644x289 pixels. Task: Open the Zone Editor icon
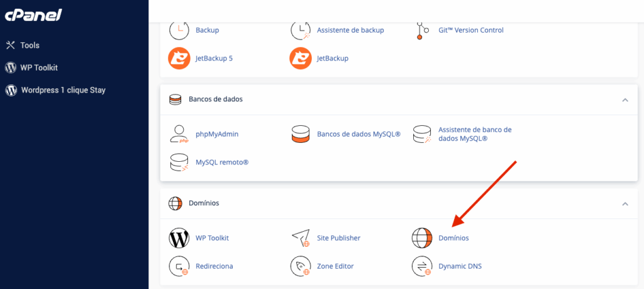point(301,266)
